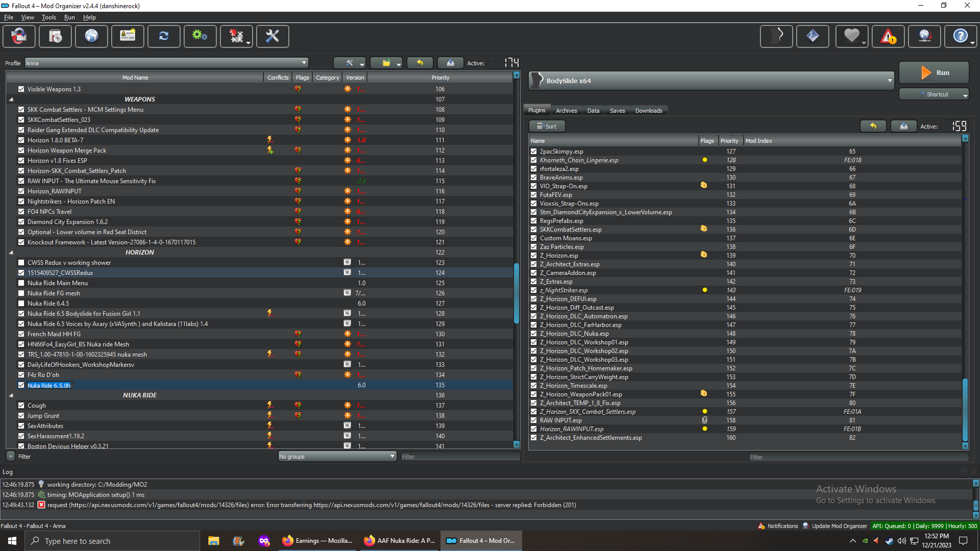This screenshot has width=980, height=551.
Task: Open the executable dropdown showing BodySlide x64
Action: (x=712, y=81)
